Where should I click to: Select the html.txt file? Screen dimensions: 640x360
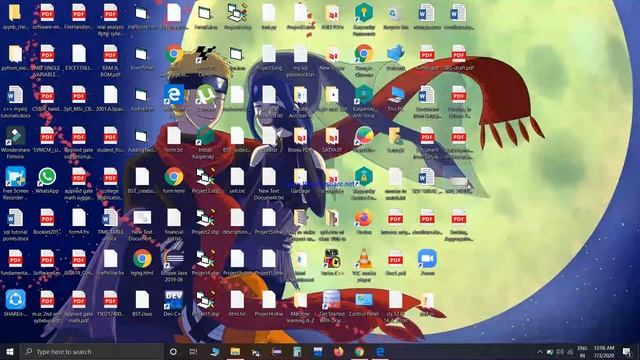[x=237, y=303]
